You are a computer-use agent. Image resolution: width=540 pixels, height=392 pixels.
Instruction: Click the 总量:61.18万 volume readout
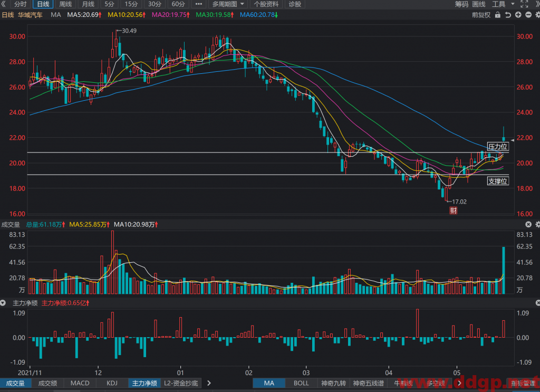coord(46,225)
